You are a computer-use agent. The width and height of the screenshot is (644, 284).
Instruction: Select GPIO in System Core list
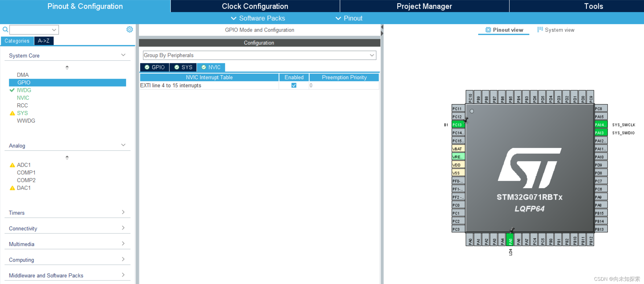tap(68, 83)
